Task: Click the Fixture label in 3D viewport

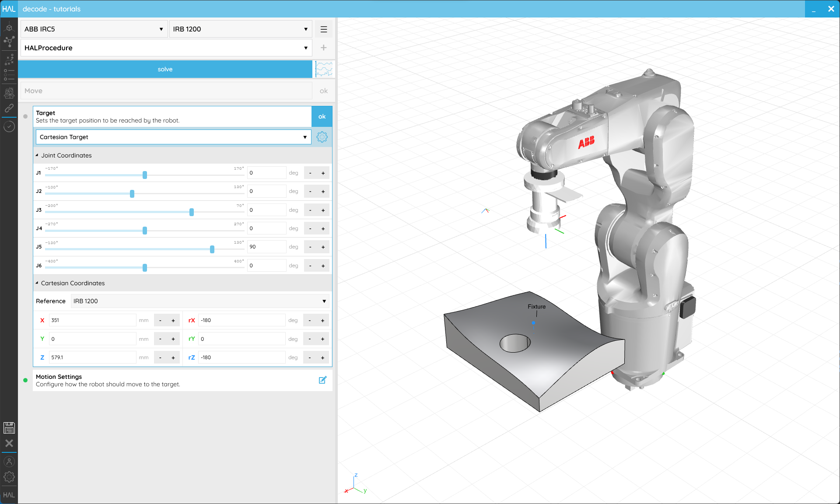Action: [x=536, y=307]
